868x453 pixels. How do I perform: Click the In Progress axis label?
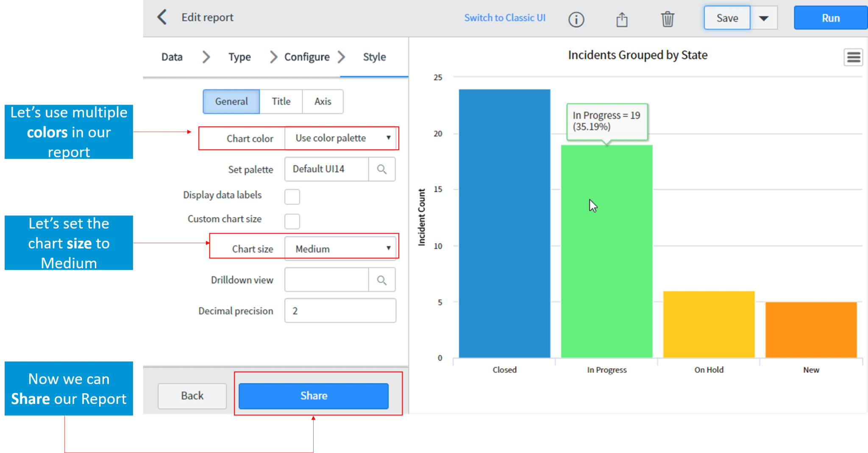point(606,370)
